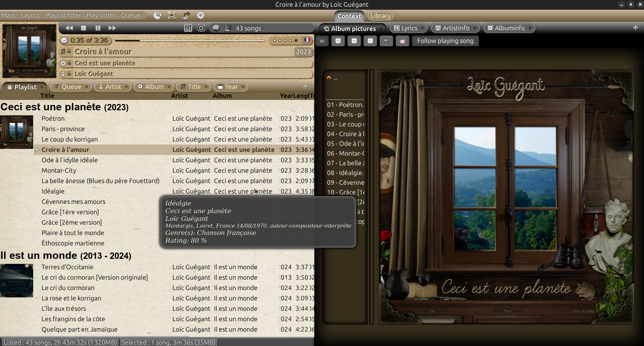
Task: Reset album picture to original size
Action: pyautogui.click(x=370, y=41)
